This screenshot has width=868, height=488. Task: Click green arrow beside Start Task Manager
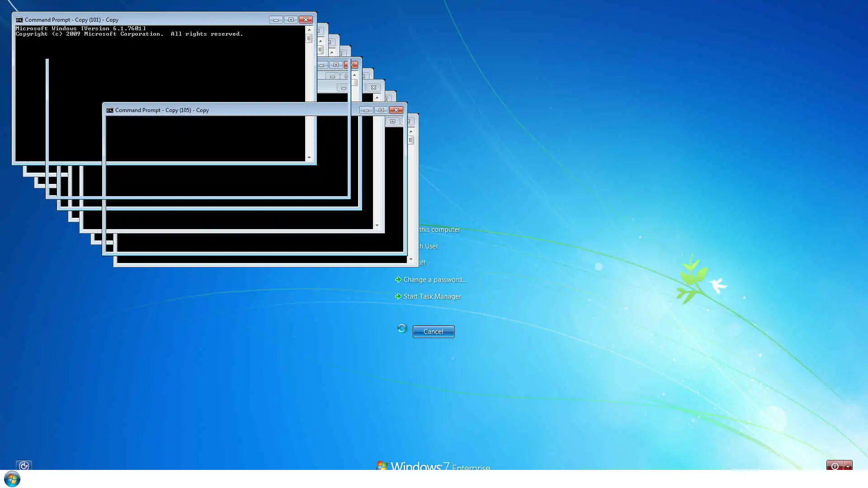tap(398, 296)
